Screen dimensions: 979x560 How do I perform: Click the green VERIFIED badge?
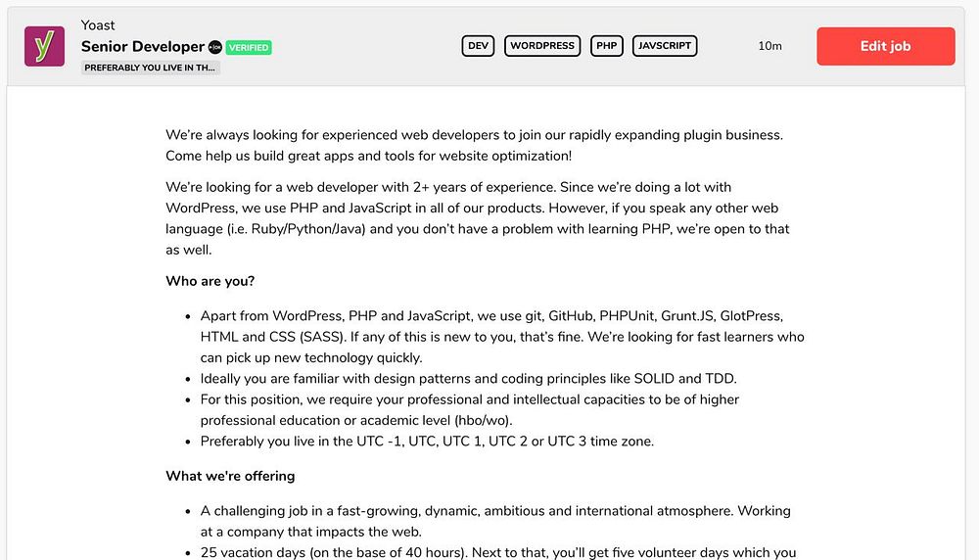249,47
